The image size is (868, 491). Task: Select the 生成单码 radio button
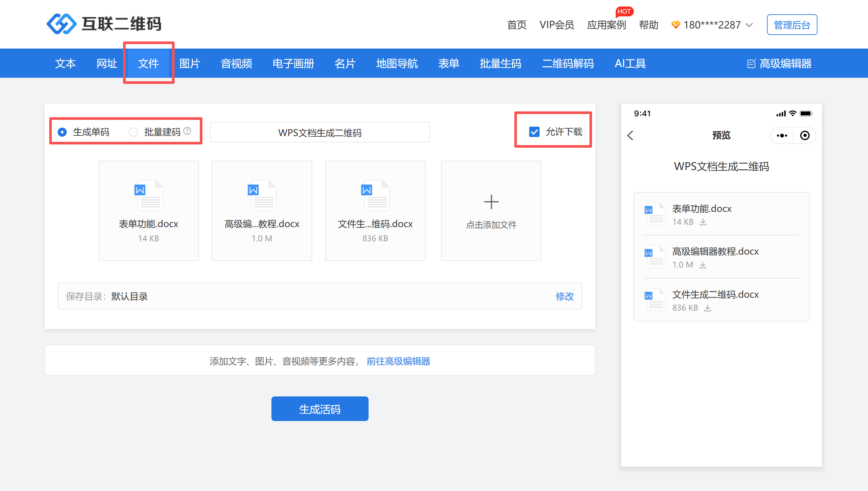pyautogui.click(x=62, y=132)
